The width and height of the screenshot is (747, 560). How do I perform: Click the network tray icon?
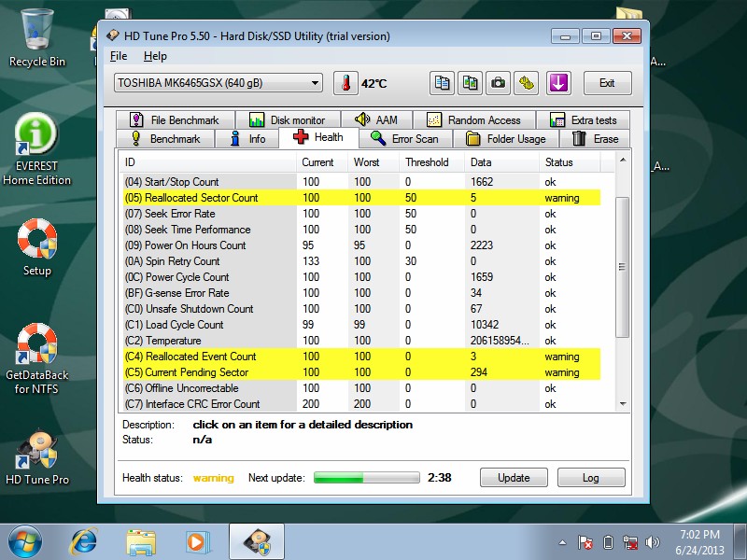[629, 542]
